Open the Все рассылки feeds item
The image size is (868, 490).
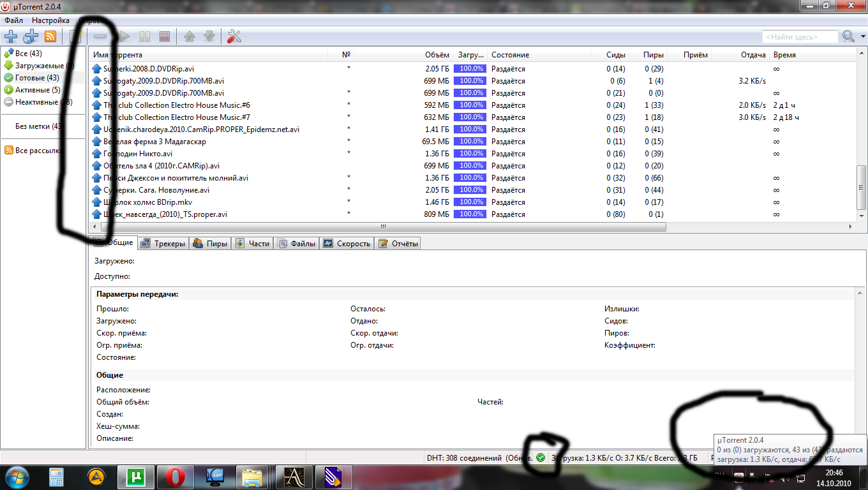pos(34,151)
